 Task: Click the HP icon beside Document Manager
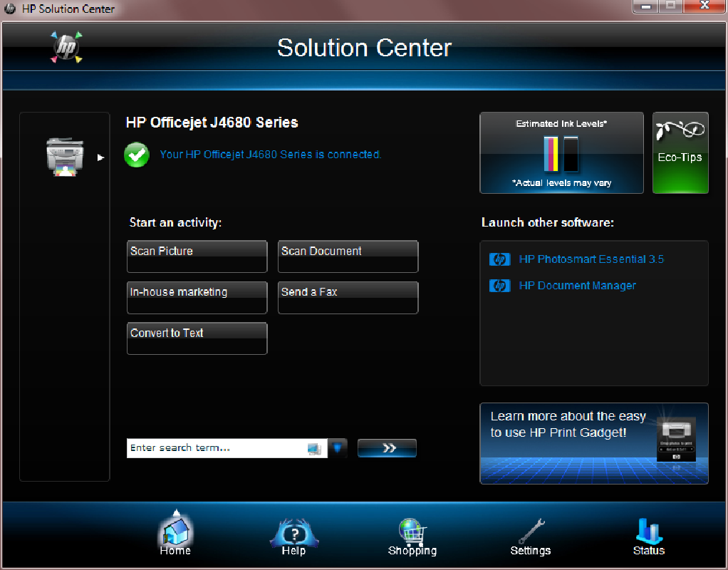(x=499, y=285)
